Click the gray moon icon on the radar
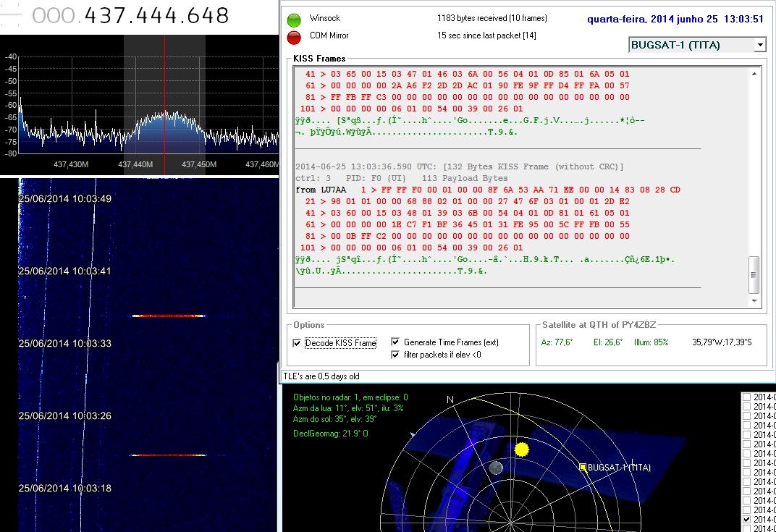This screenshot has width=776, height=532. [496, 467]
